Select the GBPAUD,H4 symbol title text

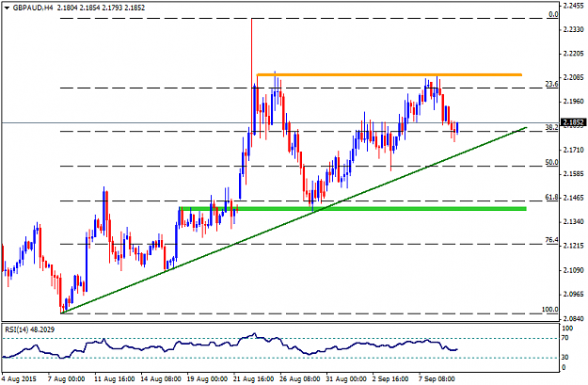[33, 8]
